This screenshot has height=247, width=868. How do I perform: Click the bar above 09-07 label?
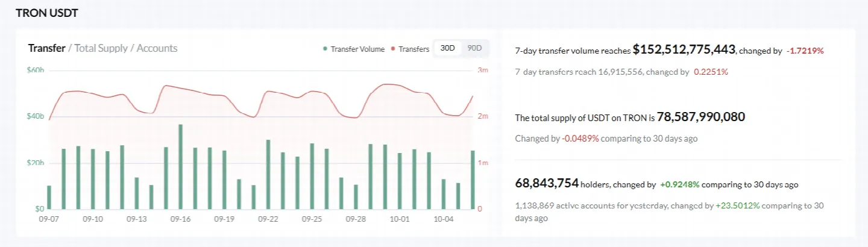click(49, 198)
